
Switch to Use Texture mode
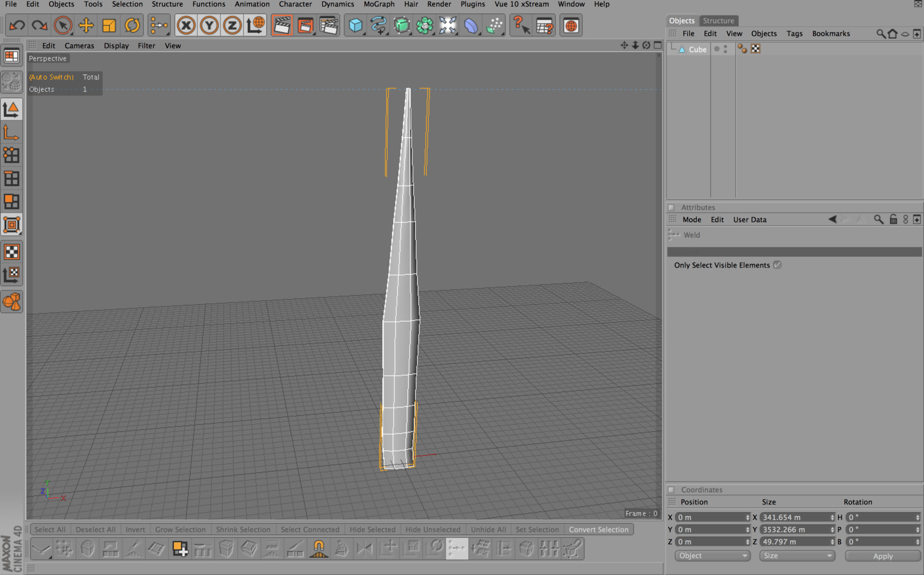tap(12, 252)
